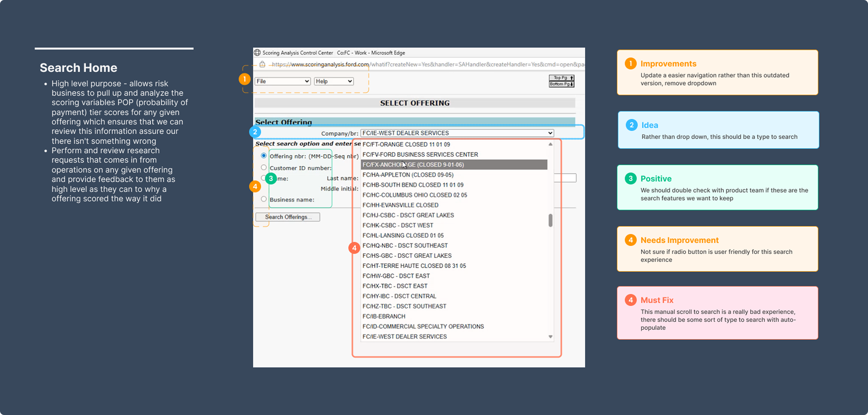The width and height of the screenshot is (868, 415).
Task: Click the Search Offerings button
Action: click(288, 217)
